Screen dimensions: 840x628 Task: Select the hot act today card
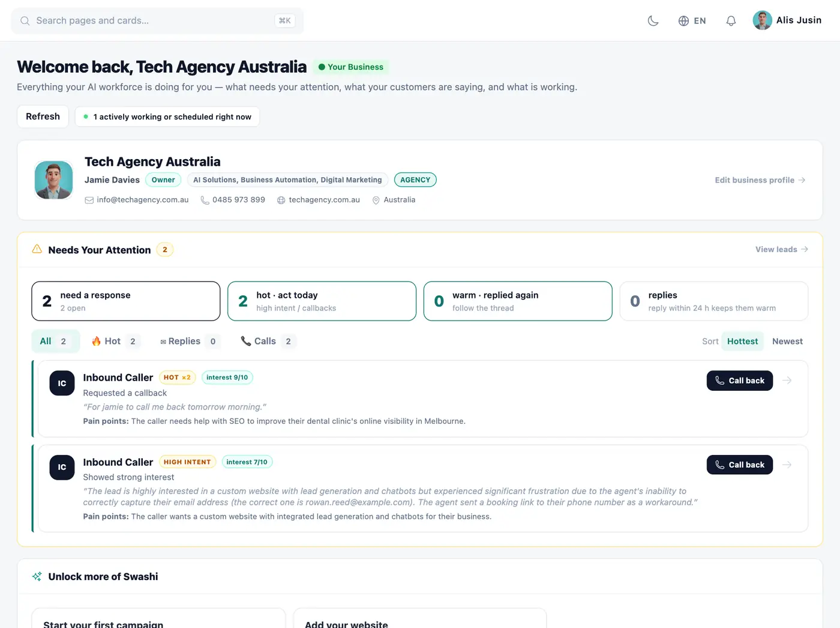(322, 301)
